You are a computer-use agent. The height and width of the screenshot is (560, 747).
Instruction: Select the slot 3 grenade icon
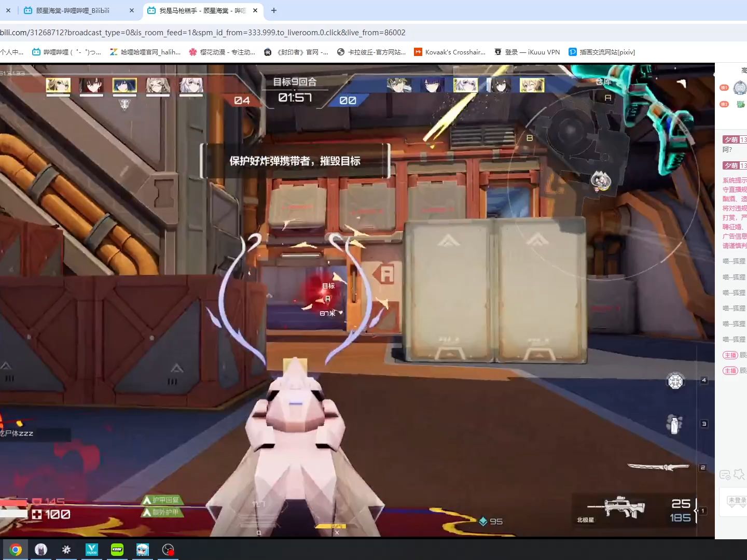[x=674, y=425]
